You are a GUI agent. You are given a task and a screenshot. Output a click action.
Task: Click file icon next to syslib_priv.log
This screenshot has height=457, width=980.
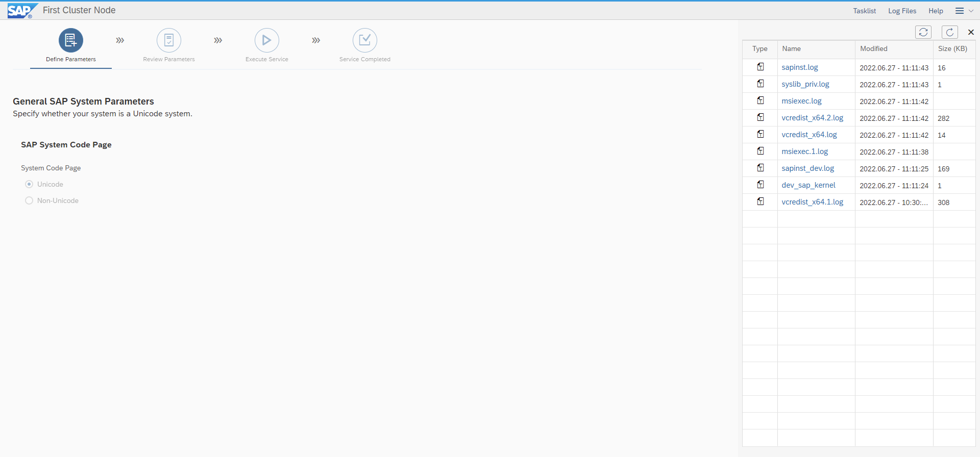click(x=761, y=84)
